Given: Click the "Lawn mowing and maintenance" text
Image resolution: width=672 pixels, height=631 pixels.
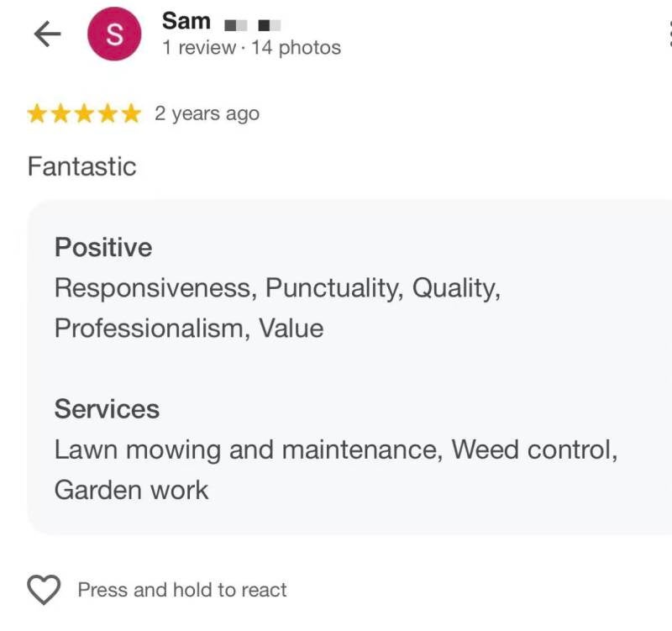Looking at the screenshot, I should click(x=248, y=450).
